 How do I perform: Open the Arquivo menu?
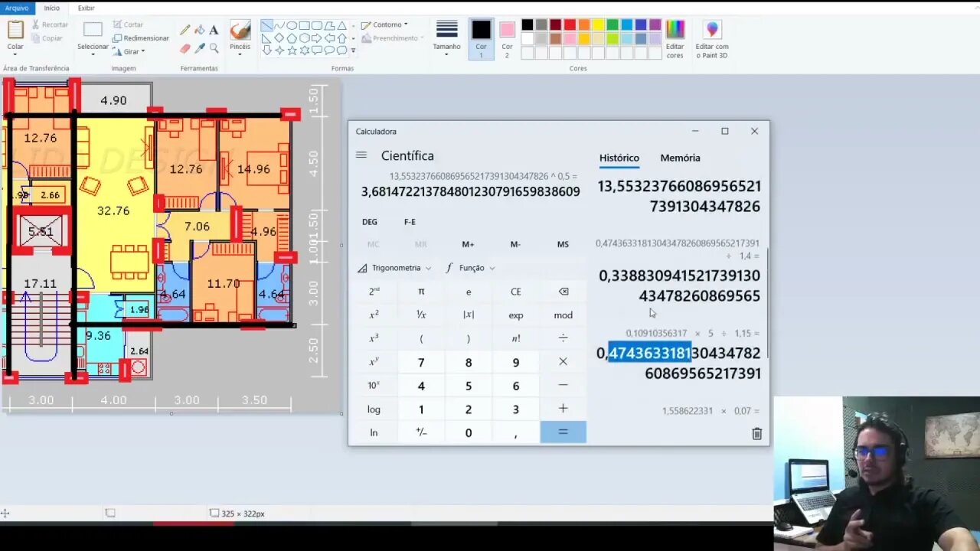coord(17,8)
